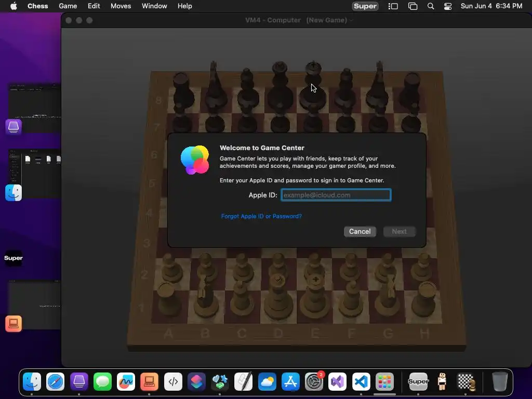Viewport: 532px width, 399px height.
Task: Open the Window menu
Action: pos(154,6)
